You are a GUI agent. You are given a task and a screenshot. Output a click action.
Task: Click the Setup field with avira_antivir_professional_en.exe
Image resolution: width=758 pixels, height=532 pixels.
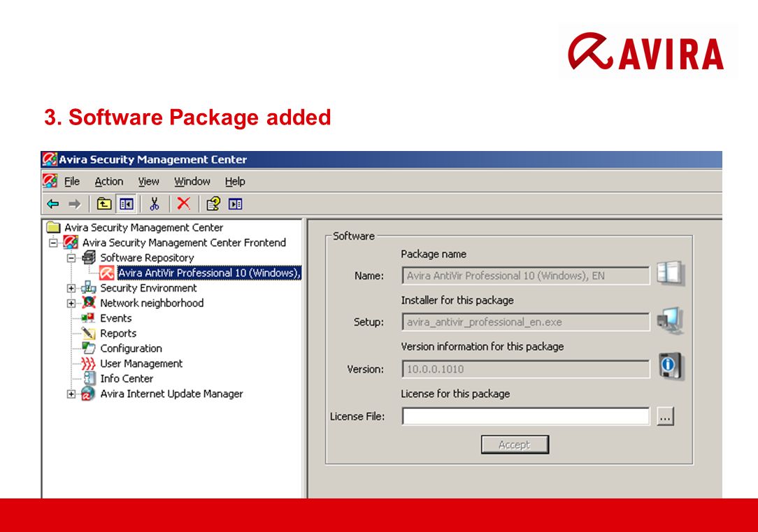525,322
